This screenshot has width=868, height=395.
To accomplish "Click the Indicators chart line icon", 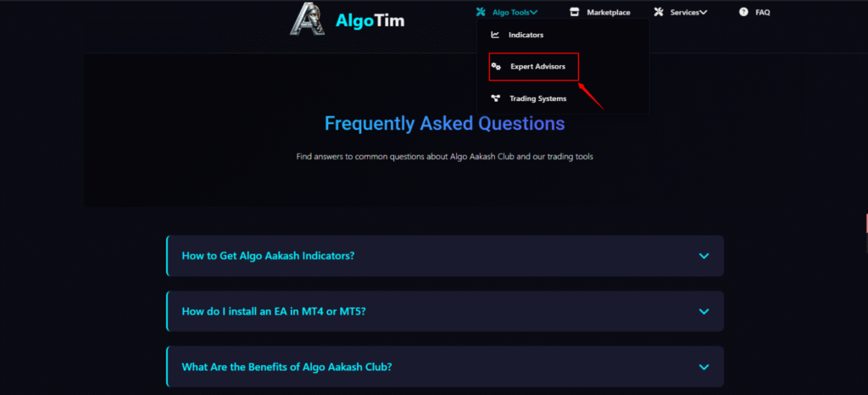I will pos(495,35).
